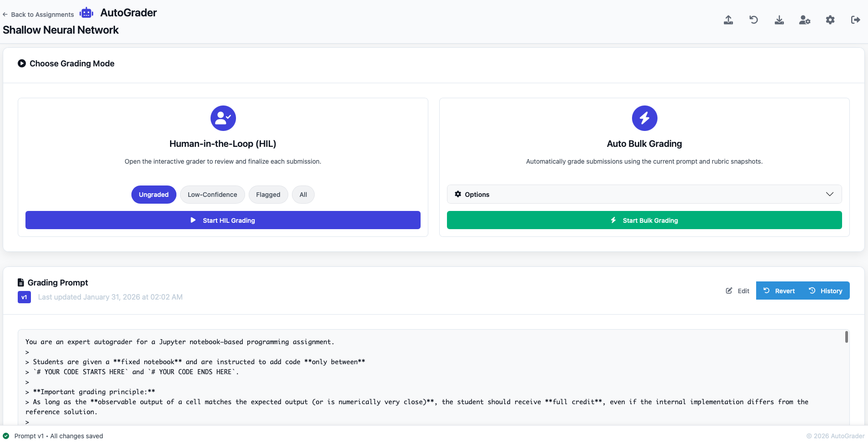
Task: Click the upload icon in the header
Action: tap(728, 20)
